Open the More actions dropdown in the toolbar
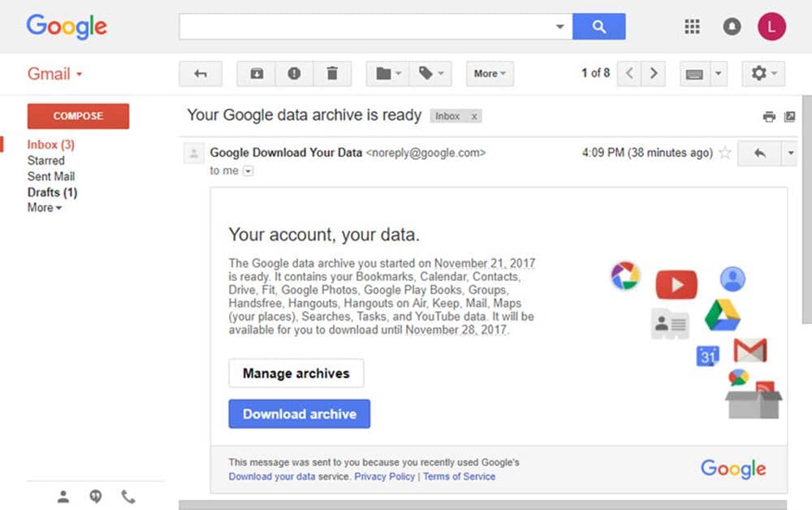812x510 pixels. click(x=489, y=74)
